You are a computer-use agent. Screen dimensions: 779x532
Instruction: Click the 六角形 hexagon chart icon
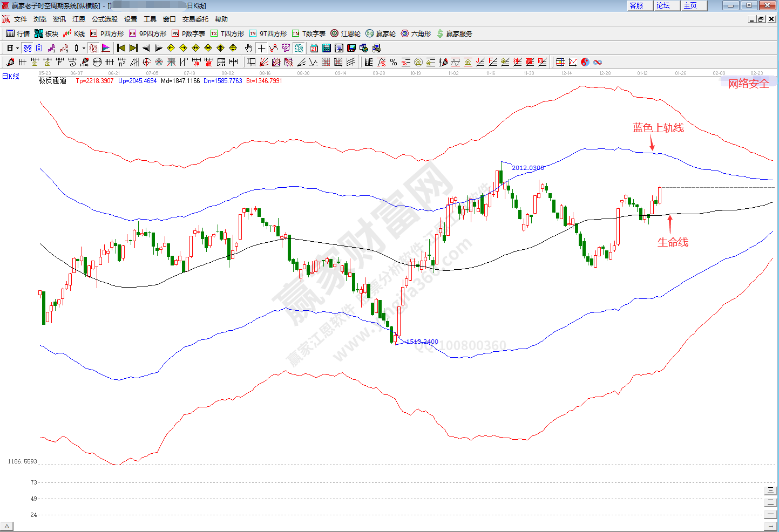coord(416,33)
